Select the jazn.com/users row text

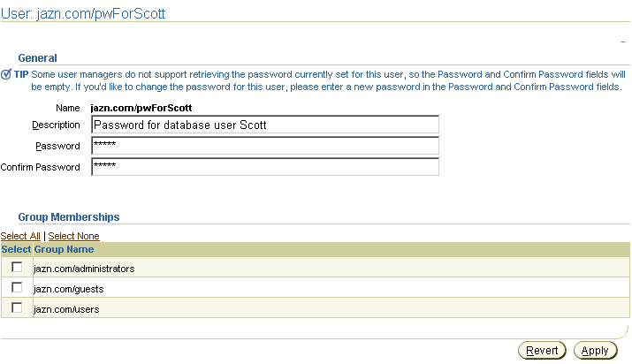point(66,309)
